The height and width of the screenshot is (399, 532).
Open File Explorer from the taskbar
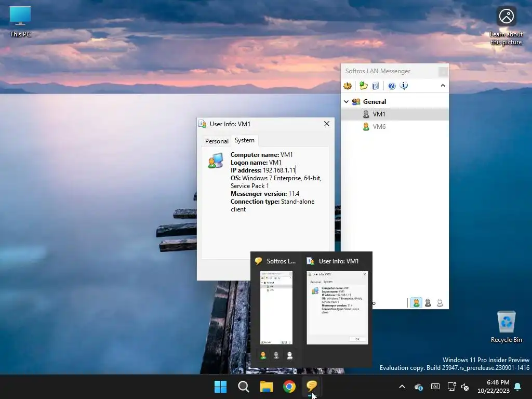[x=267, y=387]
